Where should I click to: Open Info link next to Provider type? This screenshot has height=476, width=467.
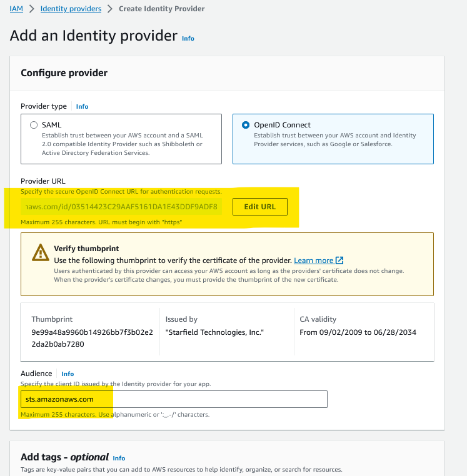click(82, 107)
